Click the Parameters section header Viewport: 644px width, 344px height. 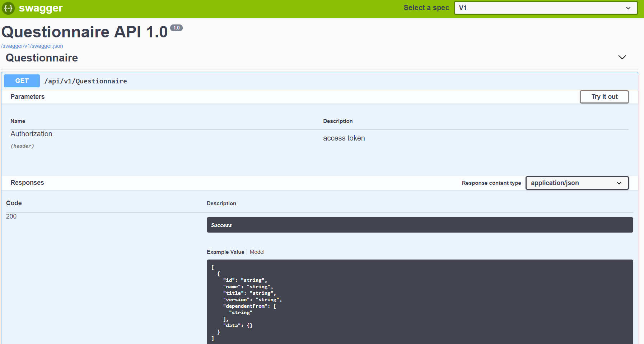27,97
